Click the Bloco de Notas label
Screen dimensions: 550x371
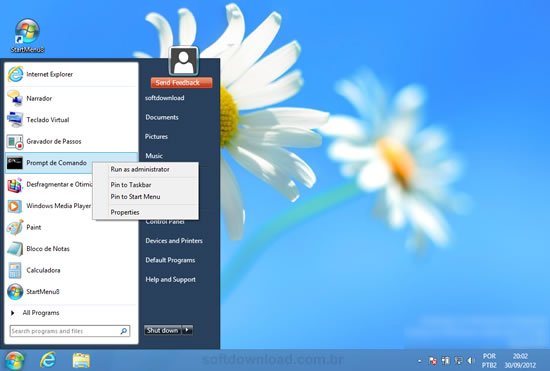pyautogui.click(x=48, y=249)
